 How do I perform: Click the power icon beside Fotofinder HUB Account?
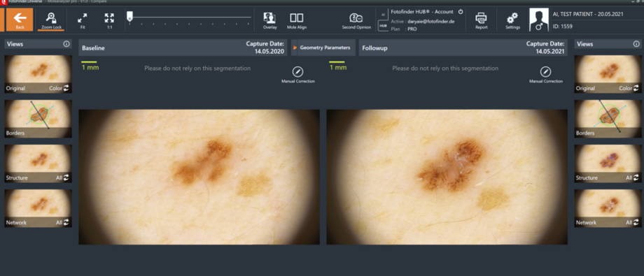[x=461, y=12]
